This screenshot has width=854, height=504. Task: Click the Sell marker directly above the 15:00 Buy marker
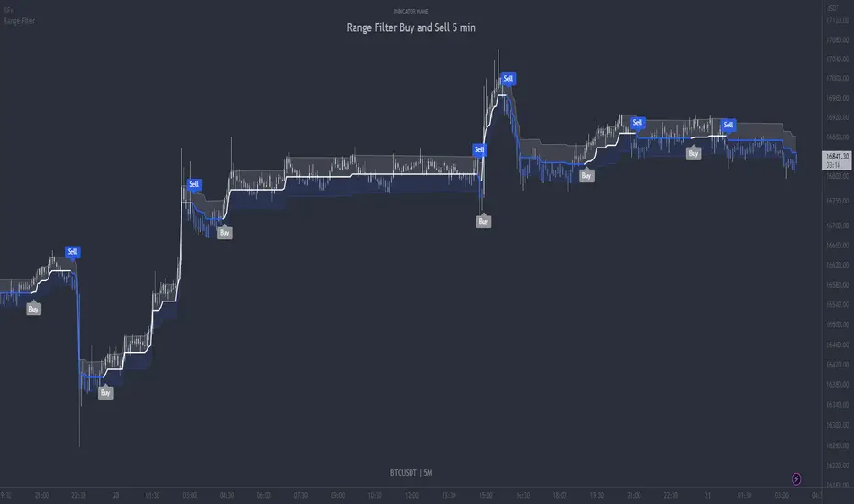479,149
